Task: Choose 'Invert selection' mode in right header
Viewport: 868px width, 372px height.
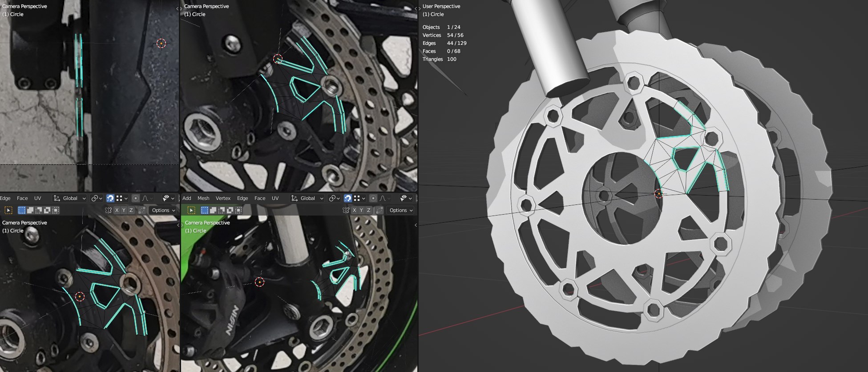Action: (x=230, y=210)
